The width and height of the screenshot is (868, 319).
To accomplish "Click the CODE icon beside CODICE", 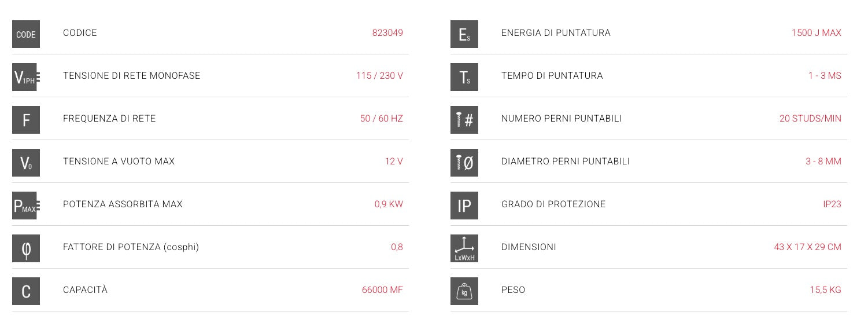I will click(26, 34).
